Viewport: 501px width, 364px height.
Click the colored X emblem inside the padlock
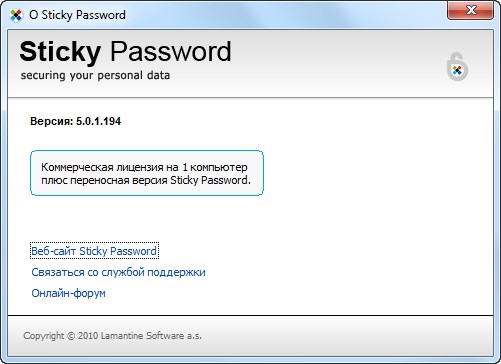click(457, 70)
